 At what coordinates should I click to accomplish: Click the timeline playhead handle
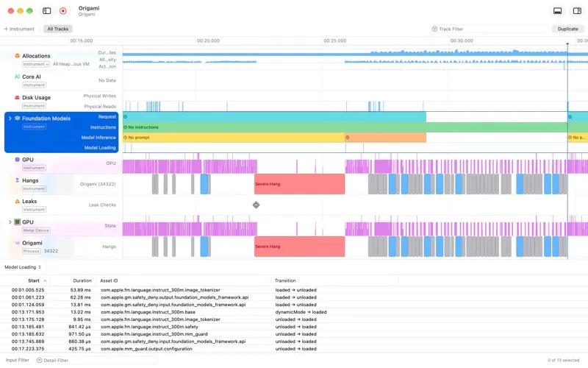tap(567, 44)
